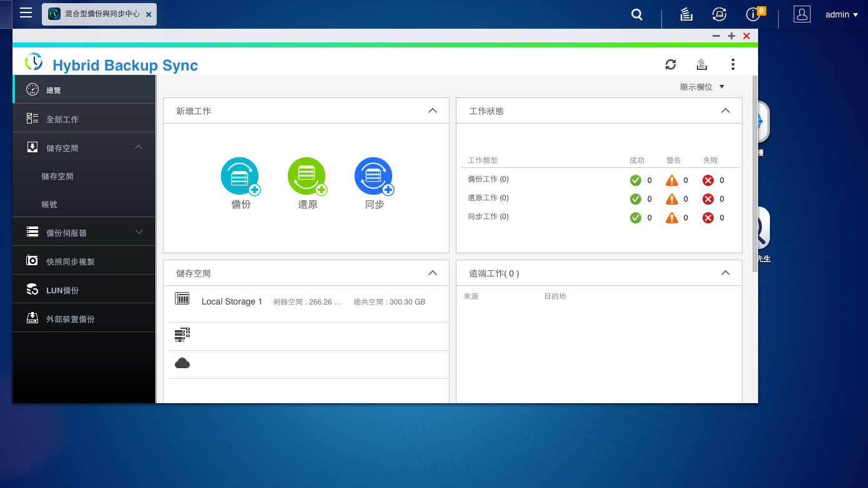868x488 pixels.
Task: Open LUN備份 in the sidebar
Action: coord(84,290)
